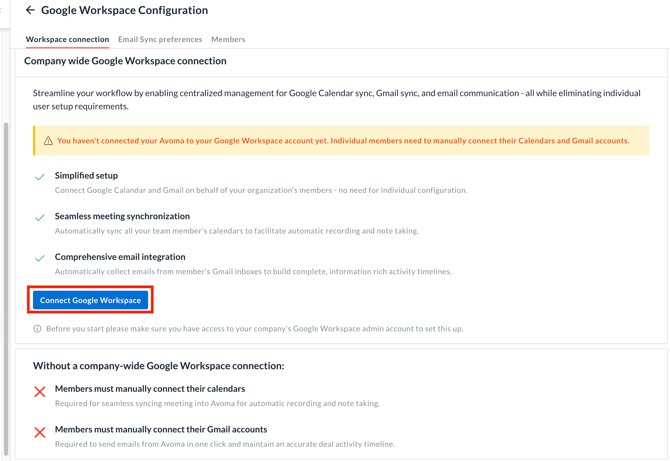Click 'Without a company-wide Google Workspace connection:' heading

tap(159, 366)
